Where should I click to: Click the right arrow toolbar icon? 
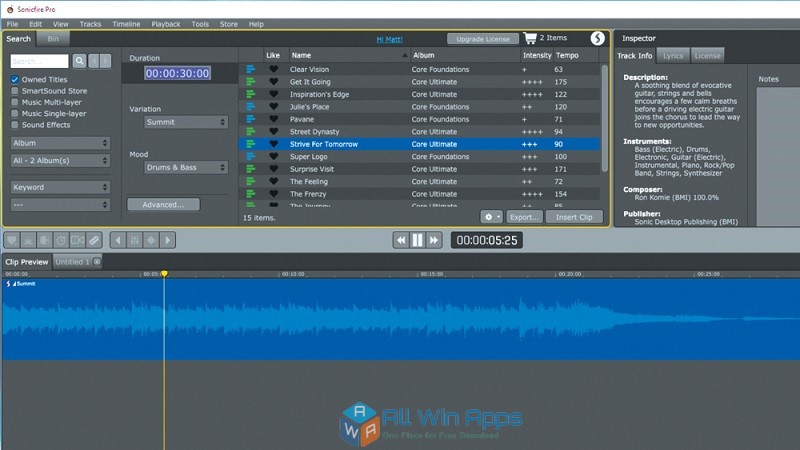[167, 240]
